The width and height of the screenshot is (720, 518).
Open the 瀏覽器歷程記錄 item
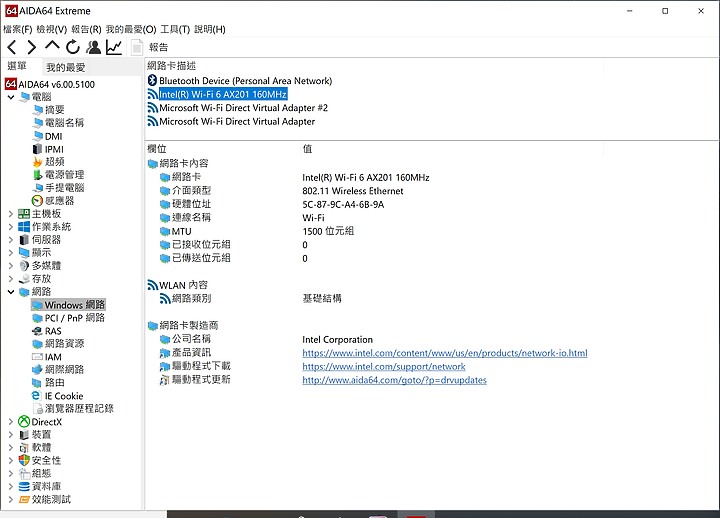[73, 409]
